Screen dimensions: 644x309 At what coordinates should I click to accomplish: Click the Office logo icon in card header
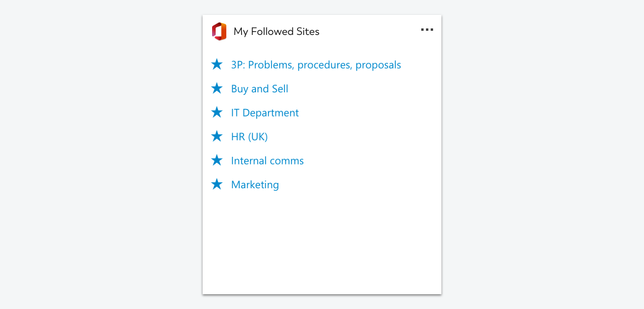[x=219, y=31]
